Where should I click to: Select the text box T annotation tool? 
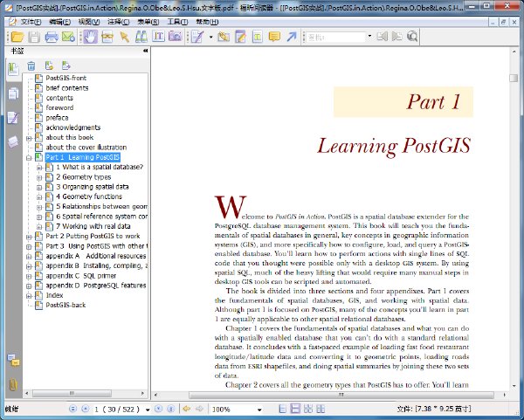[x=258, y=37]
